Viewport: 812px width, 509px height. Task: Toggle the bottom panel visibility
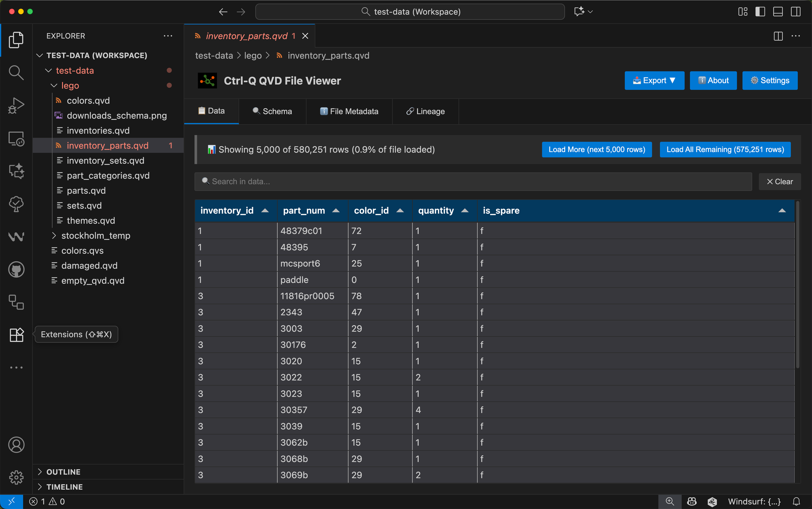pyautogui.click(x=778, y=12)
